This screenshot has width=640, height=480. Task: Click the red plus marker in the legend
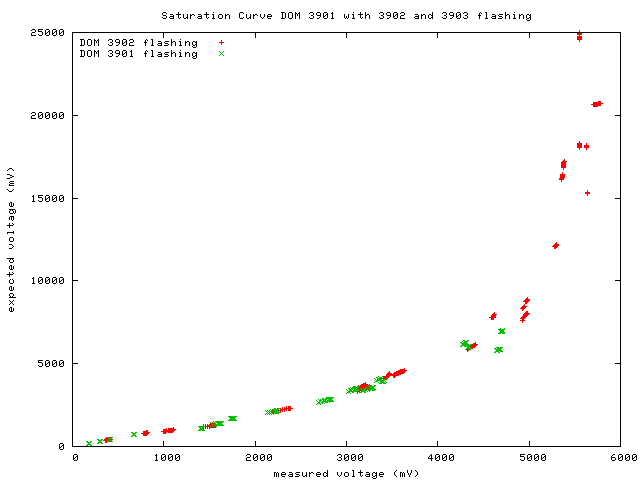click(x=221, y=43)
